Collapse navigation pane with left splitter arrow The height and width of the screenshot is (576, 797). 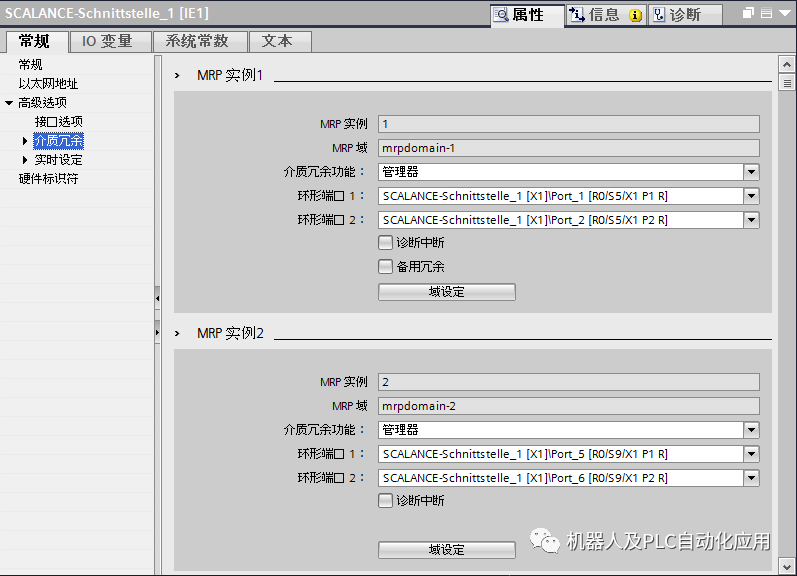[158, 298]
